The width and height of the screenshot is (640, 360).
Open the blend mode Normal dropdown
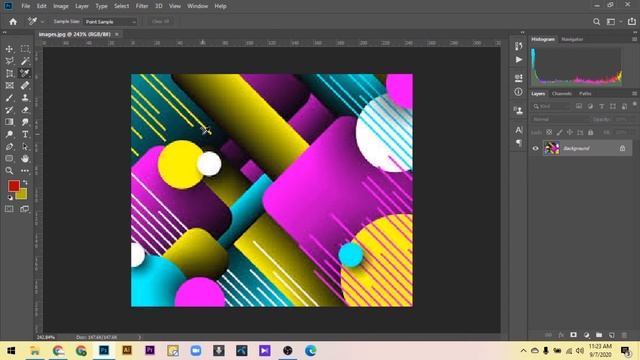click(560, 120)
